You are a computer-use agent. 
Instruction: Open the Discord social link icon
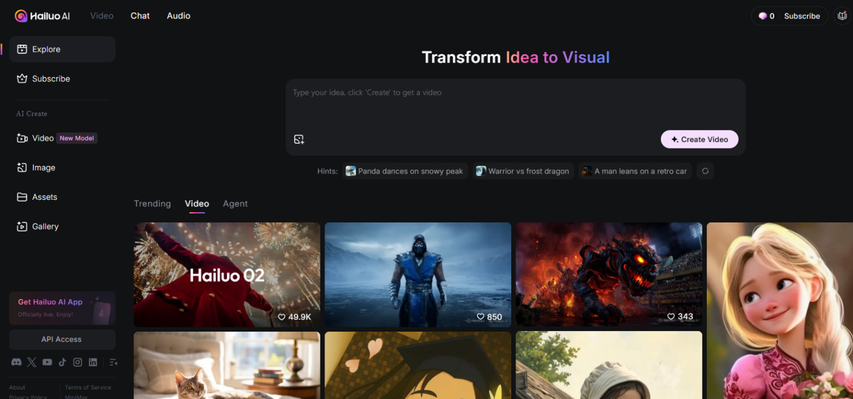(x=16, y=362)
